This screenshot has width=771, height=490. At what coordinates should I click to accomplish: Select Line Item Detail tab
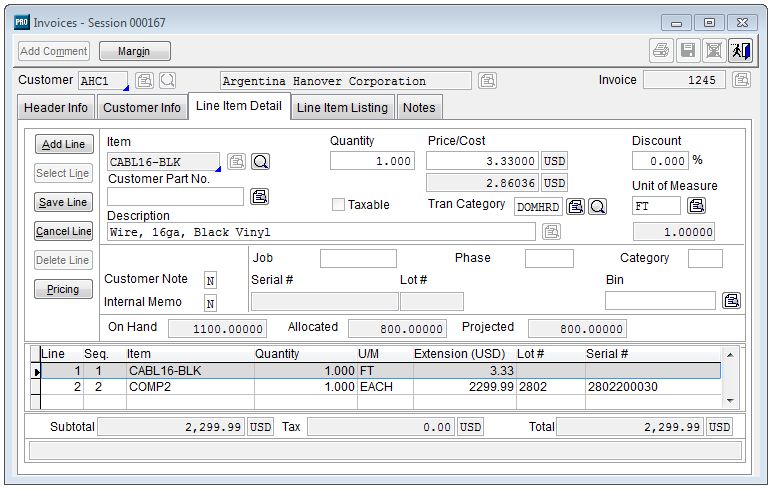click(x=239, y=106)
